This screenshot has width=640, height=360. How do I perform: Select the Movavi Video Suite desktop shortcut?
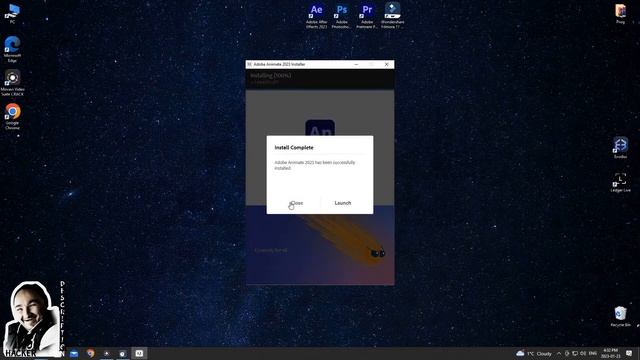pos(12,83)
